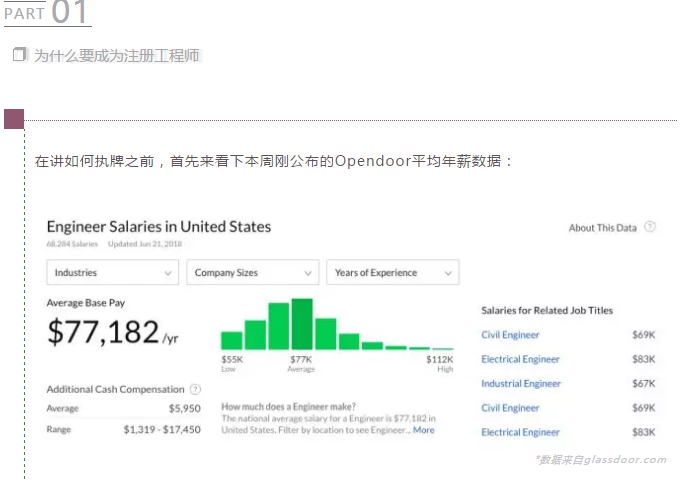
Task: Click the 为什么要成为注册工程师 section title
Action: click(x=116, y=56)
